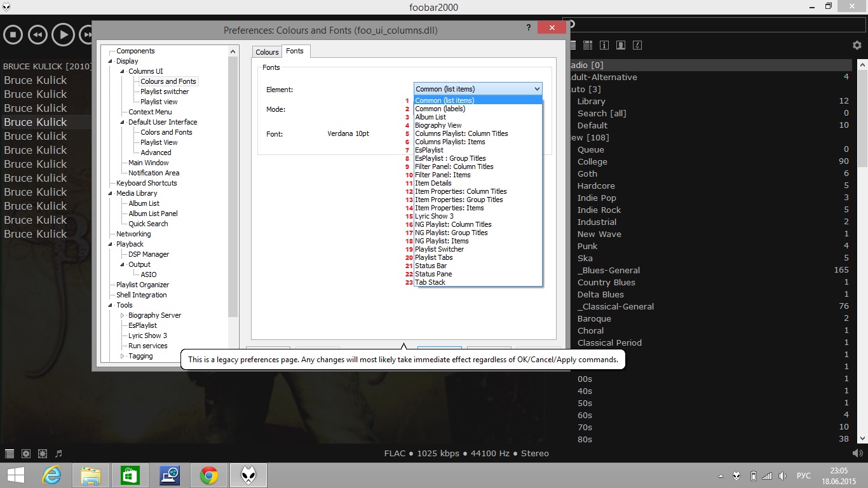The height and width of the screenshot is (488, 868).
Task: Click the РУС language indicator
Action: pos(804,476)
